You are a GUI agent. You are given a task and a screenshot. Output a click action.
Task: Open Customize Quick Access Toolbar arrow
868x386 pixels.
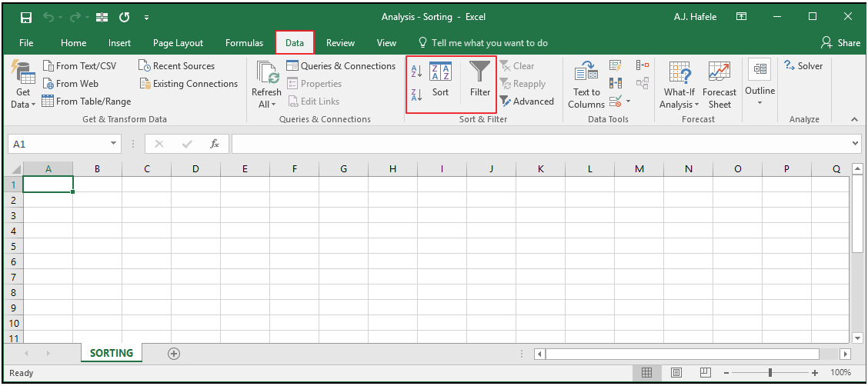click(147, 18)
